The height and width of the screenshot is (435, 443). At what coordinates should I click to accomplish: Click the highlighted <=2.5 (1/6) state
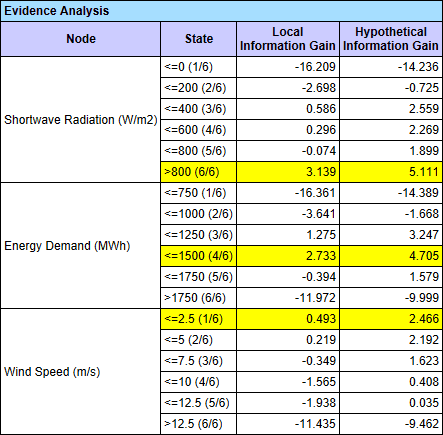(x=199, y=319)
